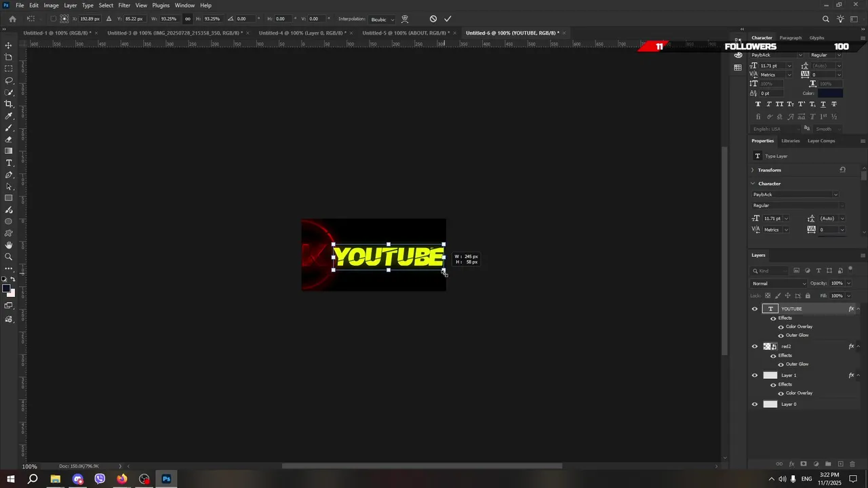Screen dimensions: 868x488
Task: Open the Layer menu
Action: tap(70, 5)
